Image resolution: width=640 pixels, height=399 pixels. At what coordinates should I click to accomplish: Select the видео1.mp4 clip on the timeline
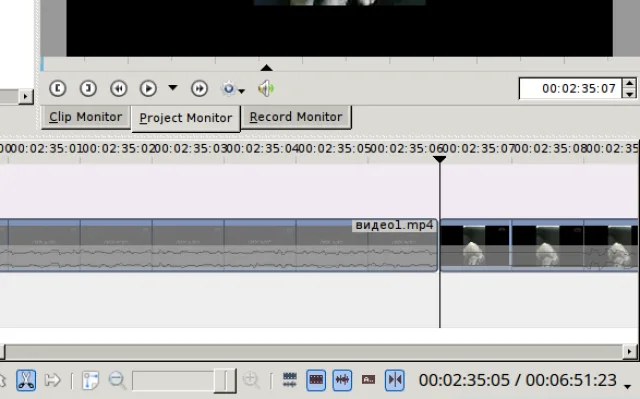point(218,245)
